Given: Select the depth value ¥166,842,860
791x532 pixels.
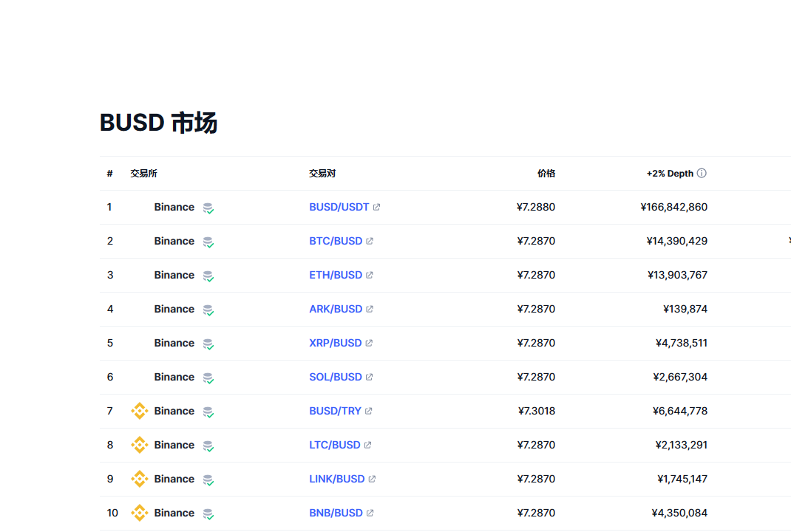Looking at the screenshot, I should 674,207.
